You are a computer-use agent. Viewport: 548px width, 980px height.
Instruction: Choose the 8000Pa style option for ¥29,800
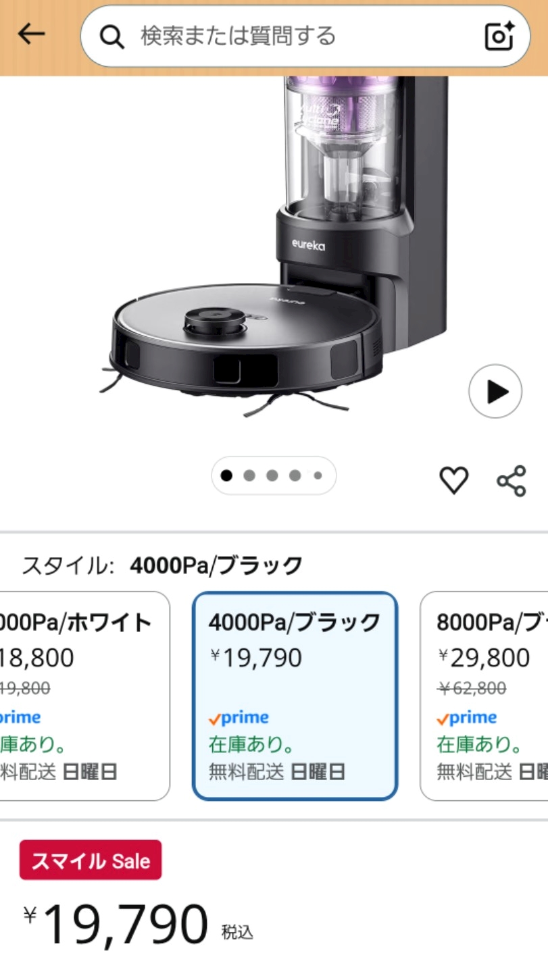pyautogui.click(x=484, y=696)
